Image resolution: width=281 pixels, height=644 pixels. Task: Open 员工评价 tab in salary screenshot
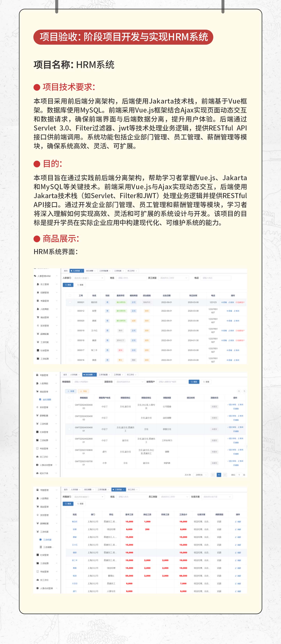click(133, 490)
